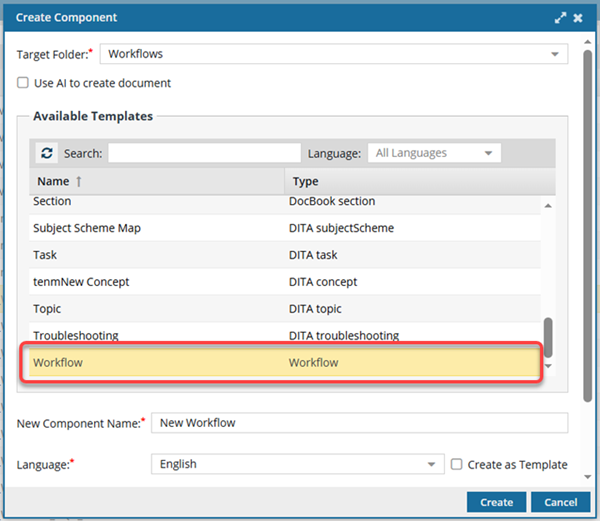The image size is (600, 521).
Task: Click the refresh templates icon
Action: 47,153
